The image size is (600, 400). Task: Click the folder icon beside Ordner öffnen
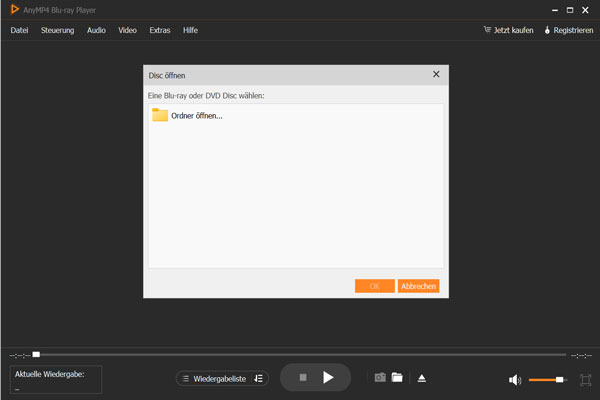[x=160, y=115]
